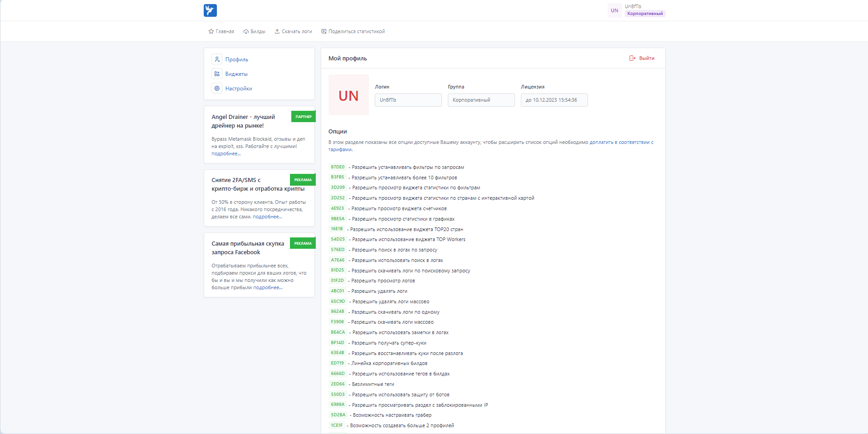Open the Виджеты sidebar icon
This screenshot has width=868, height=434.
click(217, 74)
